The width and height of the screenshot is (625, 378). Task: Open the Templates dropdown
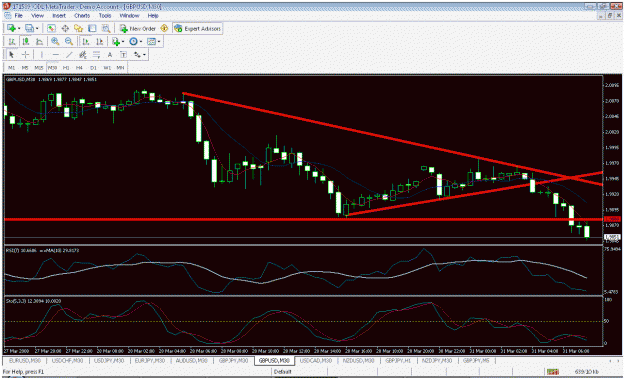click(159, 41)
